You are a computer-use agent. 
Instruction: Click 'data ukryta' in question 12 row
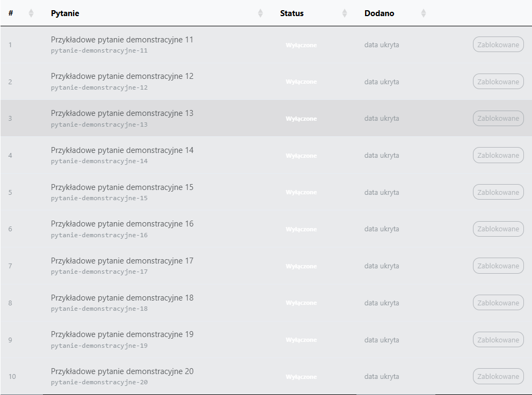[x=382, y=82]
